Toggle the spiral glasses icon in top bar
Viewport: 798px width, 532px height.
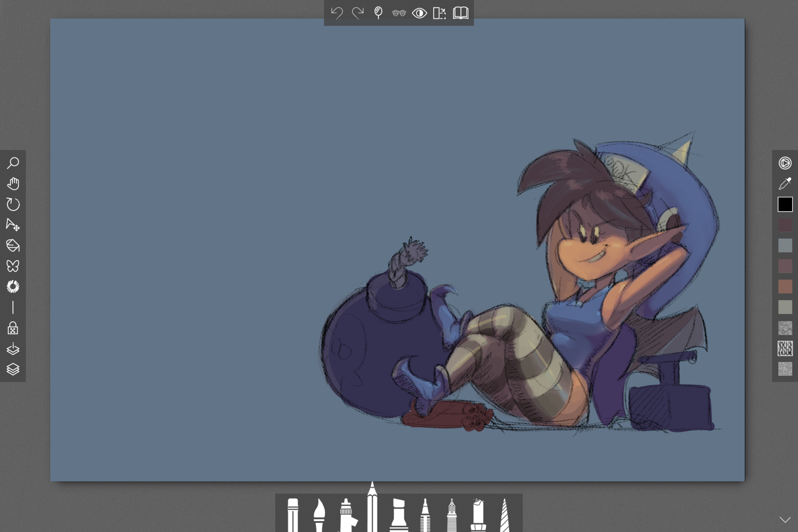point(399,13)
